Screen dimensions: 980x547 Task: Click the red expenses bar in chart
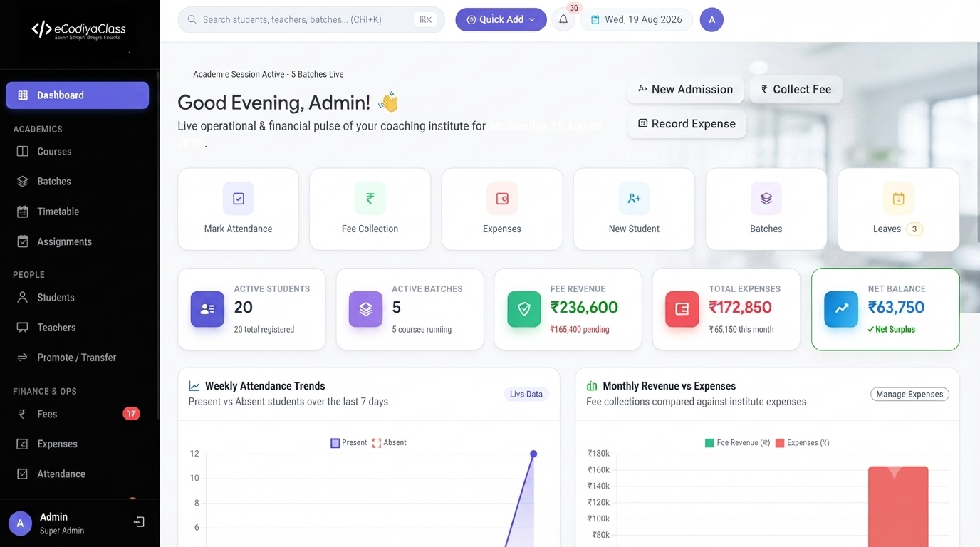[898, 506]
